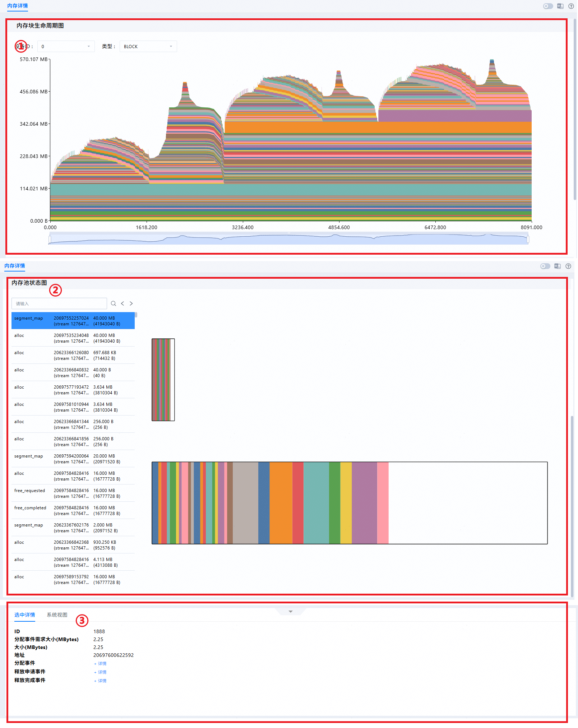578x728 pixels.
Task: Select alloc row 20697581010944 3.634 MB
Action: 73,407
